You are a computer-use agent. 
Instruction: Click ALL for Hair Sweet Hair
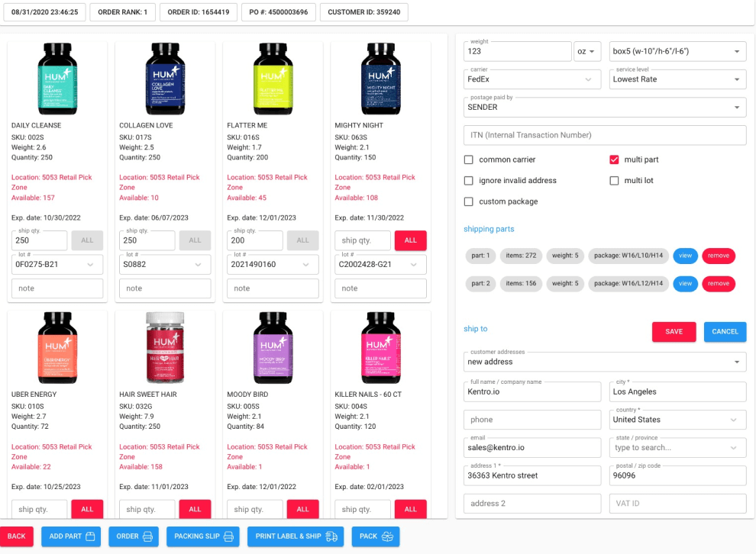pyautogui.click(x=195, y=509)
